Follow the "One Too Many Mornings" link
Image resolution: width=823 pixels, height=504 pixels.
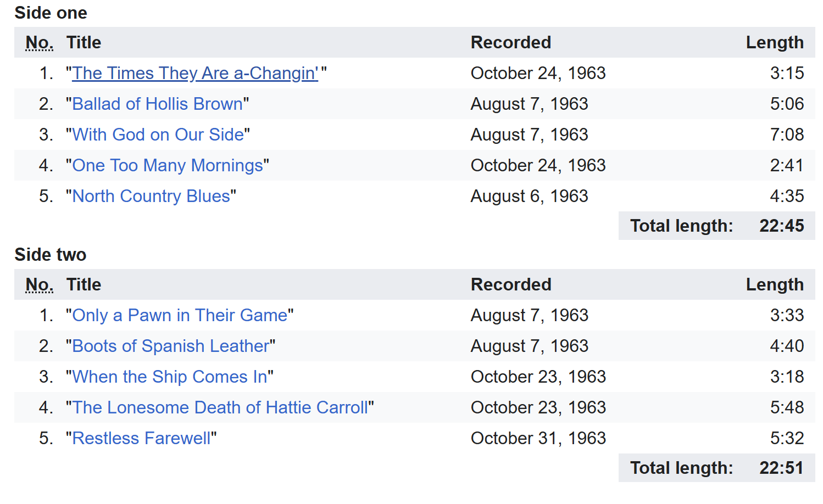coord(168,165)
